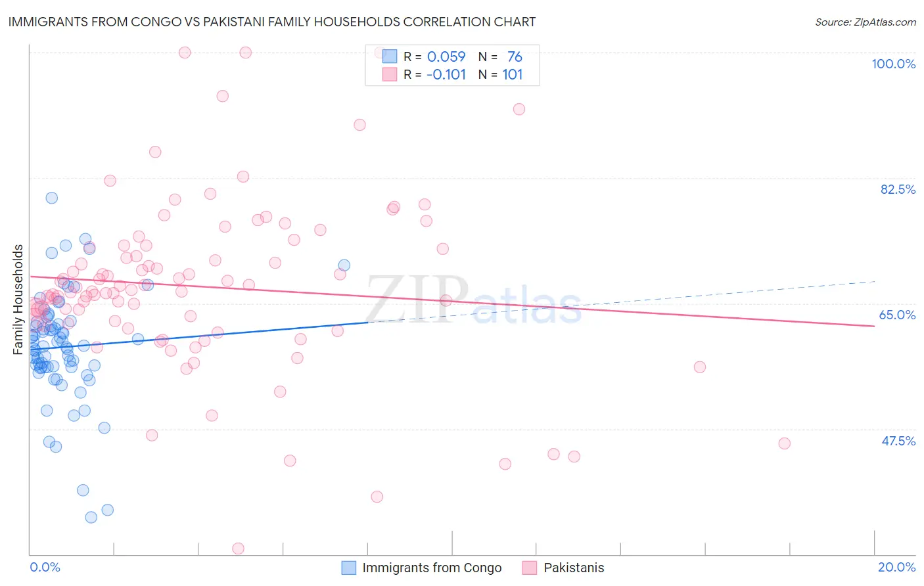Screen dimensions: 924x586
Task: Select the Pakistanis legend label
Action: coord(574,568)
